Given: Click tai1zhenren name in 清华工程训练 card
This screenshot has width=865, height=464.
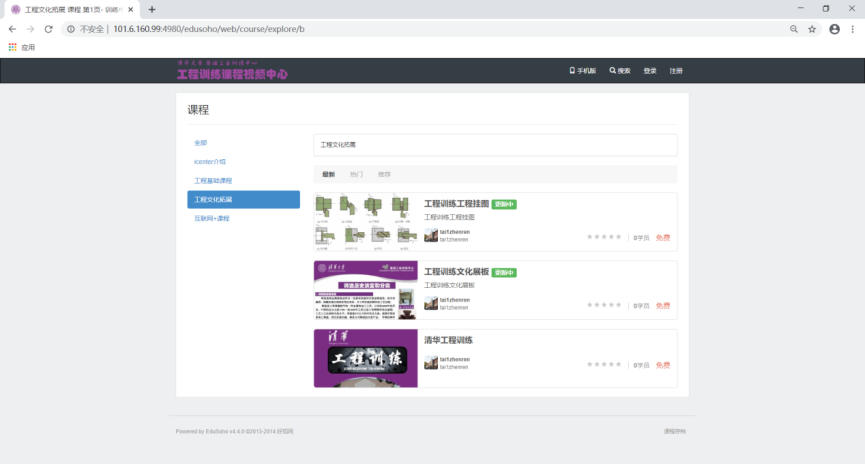Looking at the screenshot, I should [455, 359].
